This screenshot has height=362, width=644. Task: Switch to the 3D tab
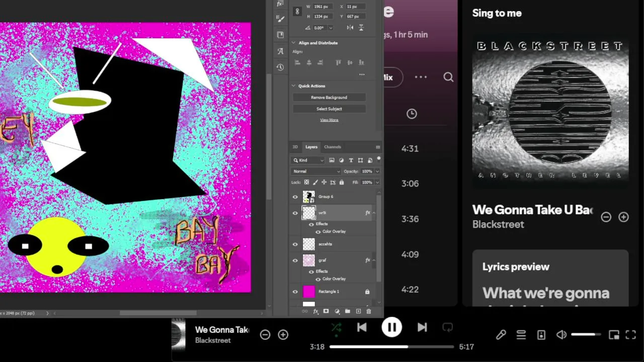(295, 147)
